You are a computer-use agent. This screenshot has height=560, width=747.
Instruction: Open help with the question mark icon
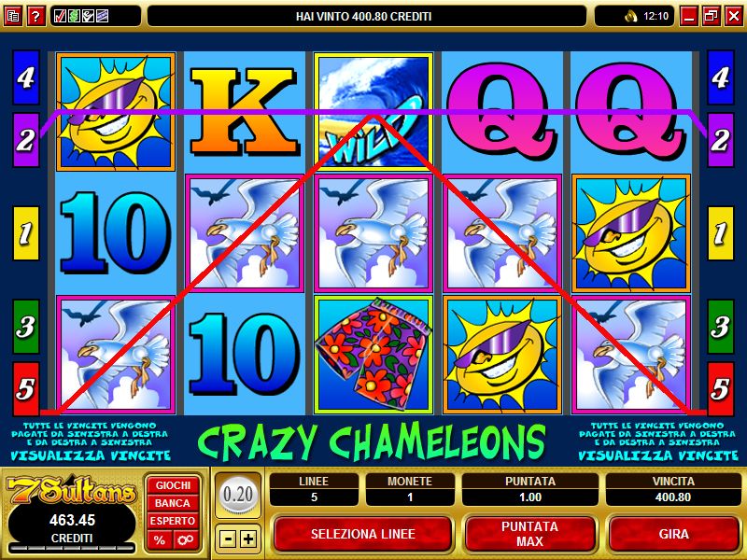pos(35,17)
